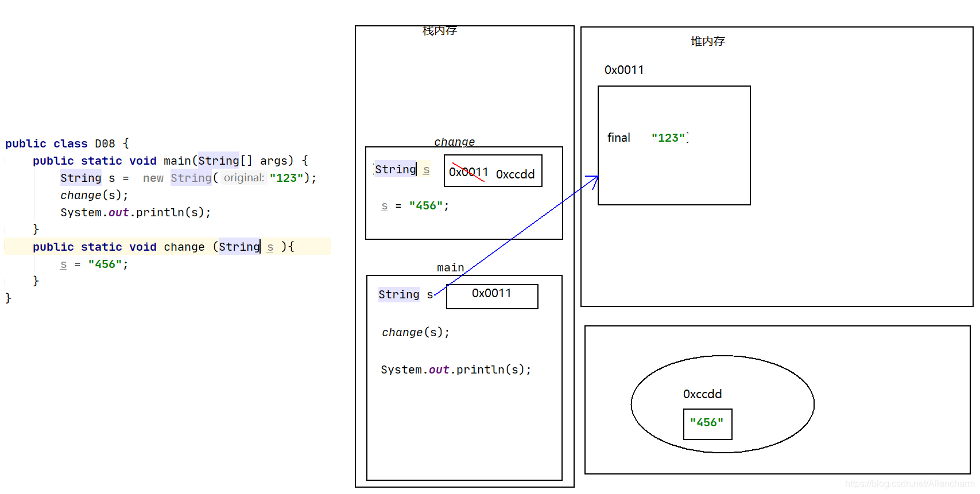980x494 pixels.
Task: Click the "456" box in the ellipse
Action: [x=707, y=424]
